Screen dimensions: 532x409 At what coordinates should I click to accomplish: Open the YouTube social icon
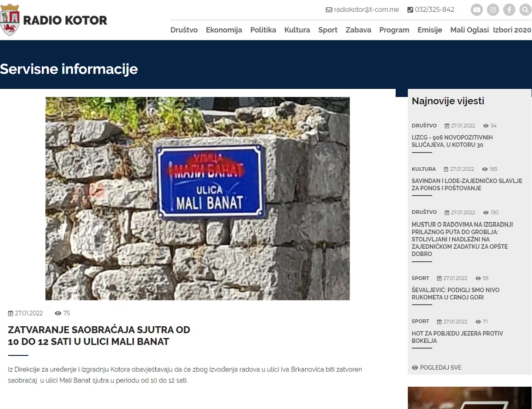click(477, 10)
